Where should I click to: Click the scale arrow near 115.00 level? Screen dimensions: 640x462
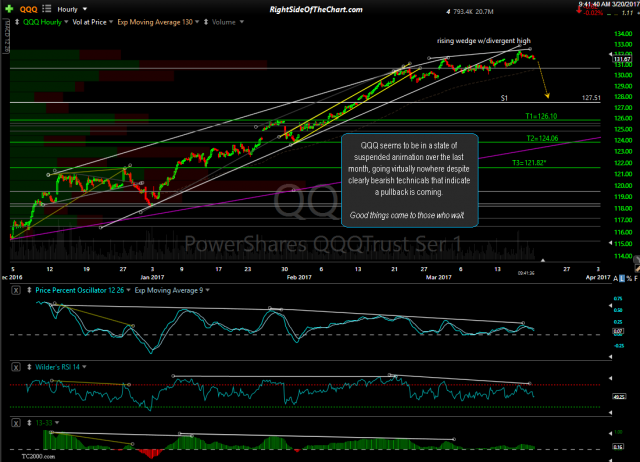pyautogui.click(x=611, y=243)
